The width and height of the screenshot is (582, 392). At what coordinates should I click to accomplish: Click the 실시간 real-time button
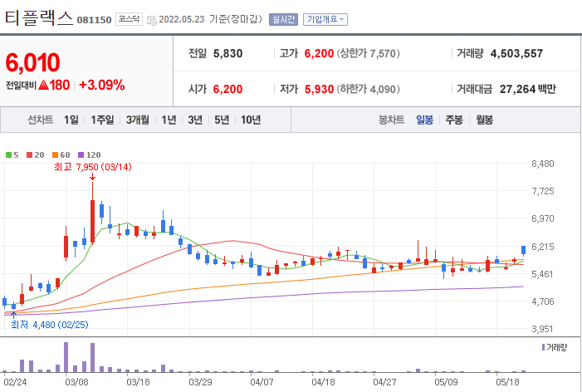[x=283, y=19]
